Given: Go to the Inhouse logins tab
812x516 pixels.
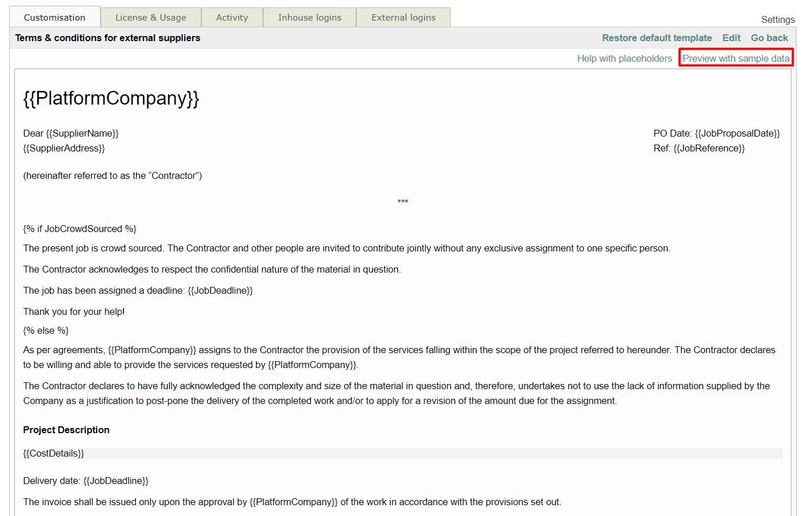Looking at the screenshot, I should click(x=309, y=18).
